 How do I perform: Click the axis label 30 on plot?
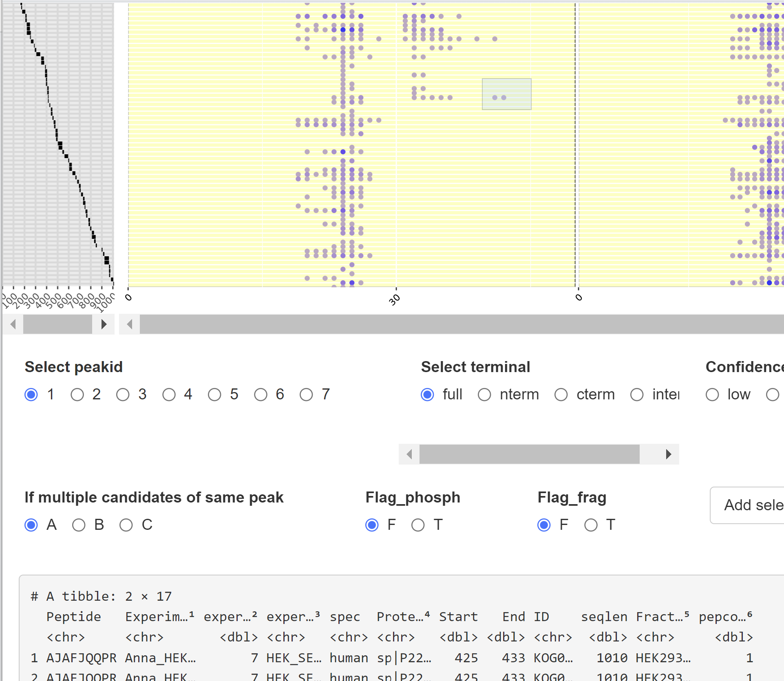click(394, 300)
